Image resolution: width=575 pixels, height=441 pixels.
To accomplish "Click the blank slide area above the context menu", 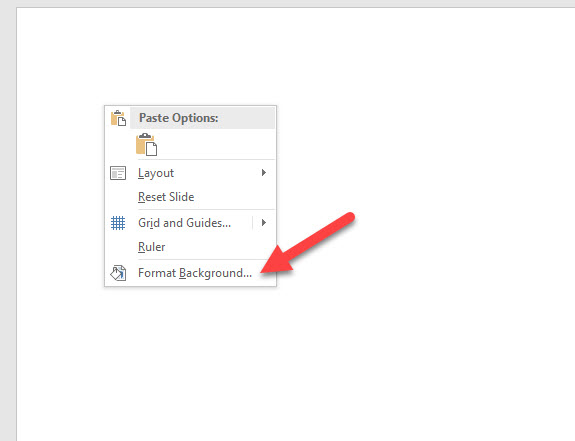I will point(191,55).
